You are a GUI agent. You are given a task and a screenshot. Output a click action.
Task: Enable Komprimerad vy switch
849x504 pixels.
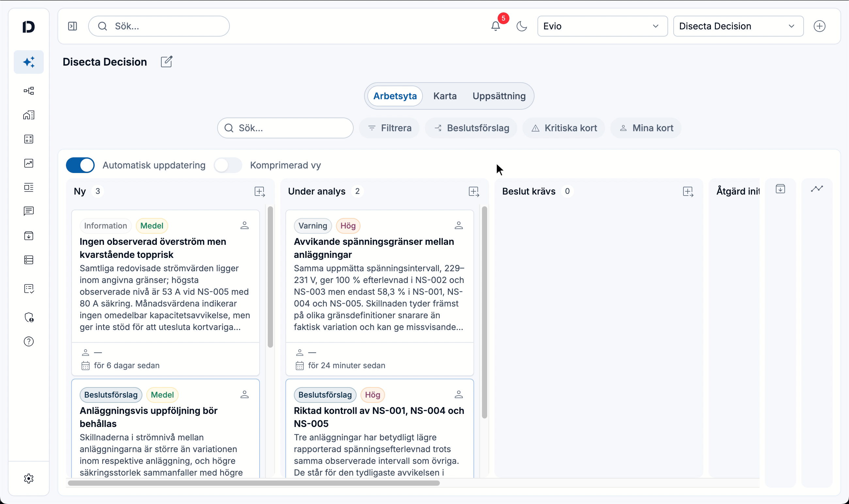[228, 165]
